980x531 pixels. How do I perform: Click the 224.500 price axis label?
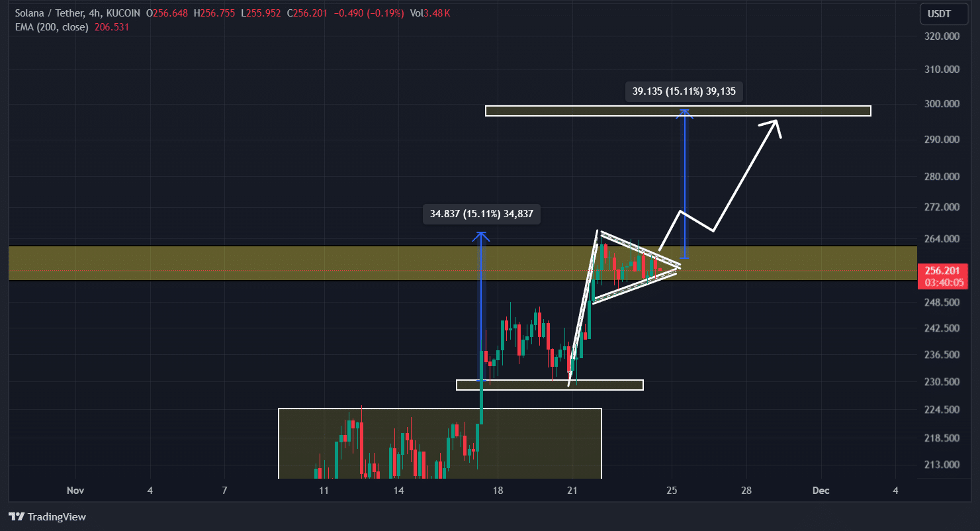tap(942, 410)
